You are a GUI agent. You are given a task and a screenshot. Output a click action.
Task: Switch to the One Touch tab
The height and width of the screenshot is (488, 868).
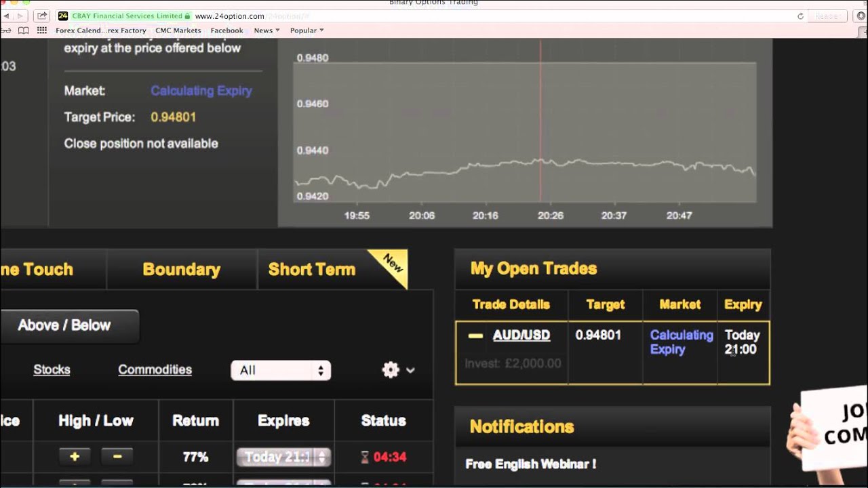pos(53,269)
